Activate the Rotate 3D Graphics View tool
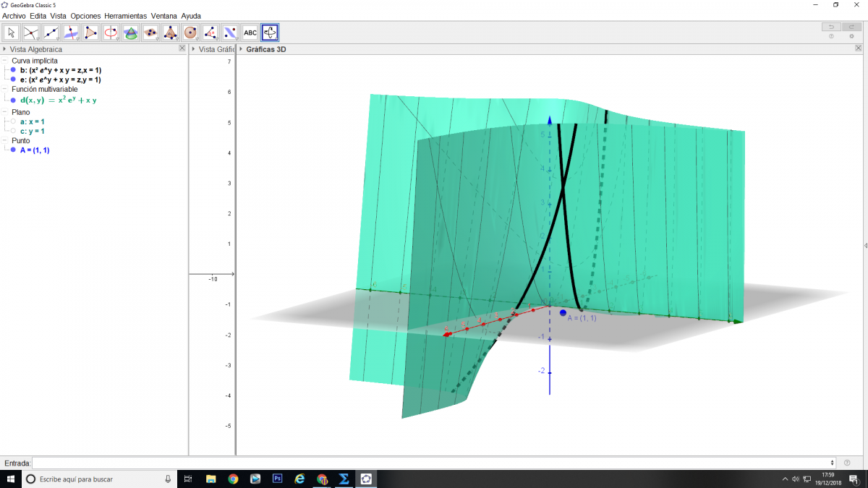The width and height of the screenshot is (868, 488). (x=270, y=33)
